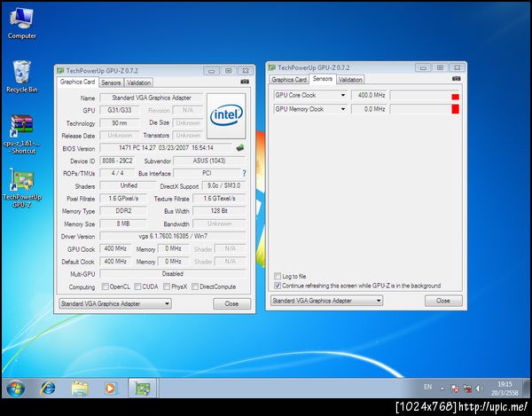Viewport: 532px width, 416px height.
Task: Open the Recycle Bin desktop icon
Action: click(21, 76)
